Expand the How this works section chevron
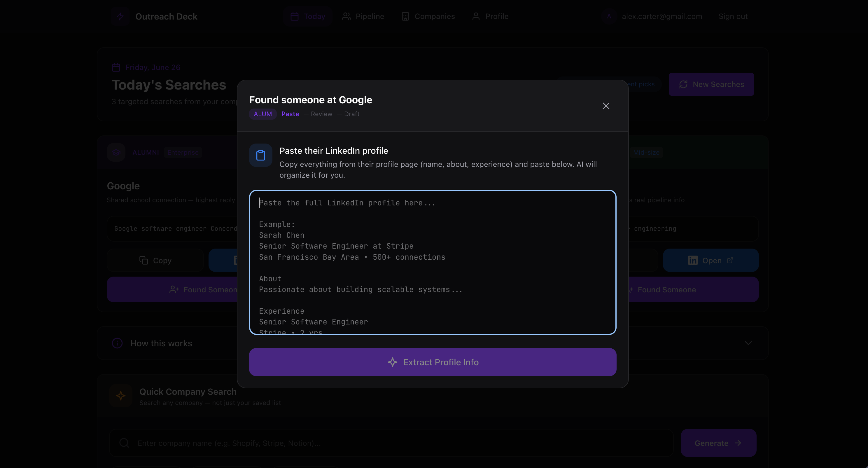Screen dimensions: 868x468 [x=748, y=343]
